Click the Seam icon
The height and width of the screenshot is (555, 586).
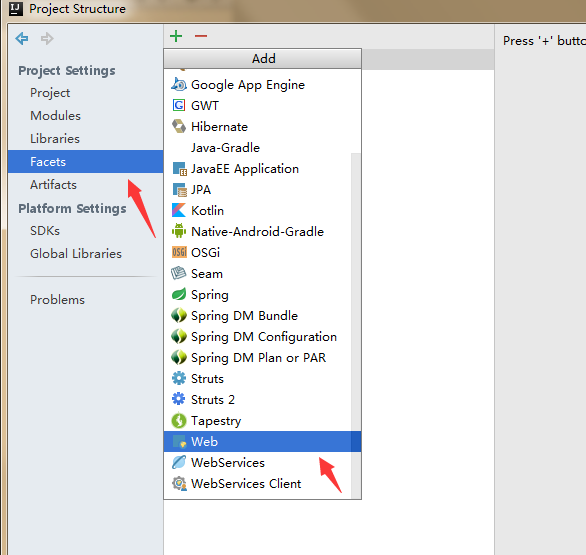click(179, 273)
